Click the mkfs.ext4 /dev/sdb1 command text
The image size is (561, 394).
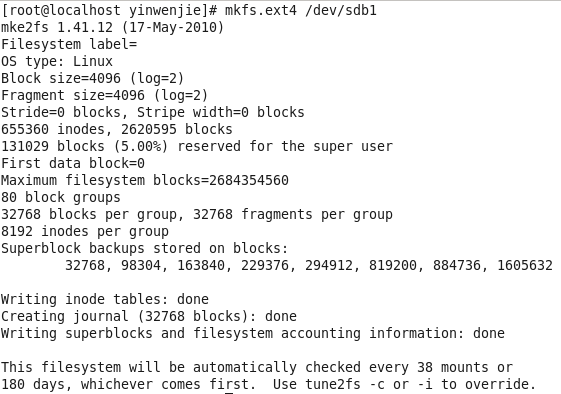point(301,10)
